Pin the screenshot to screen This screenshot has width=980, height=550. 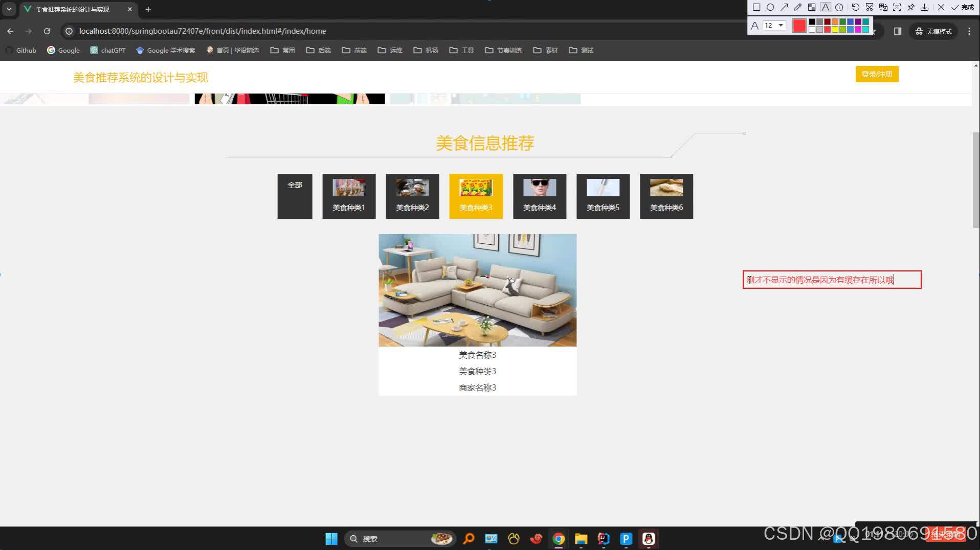pos(911,7)
